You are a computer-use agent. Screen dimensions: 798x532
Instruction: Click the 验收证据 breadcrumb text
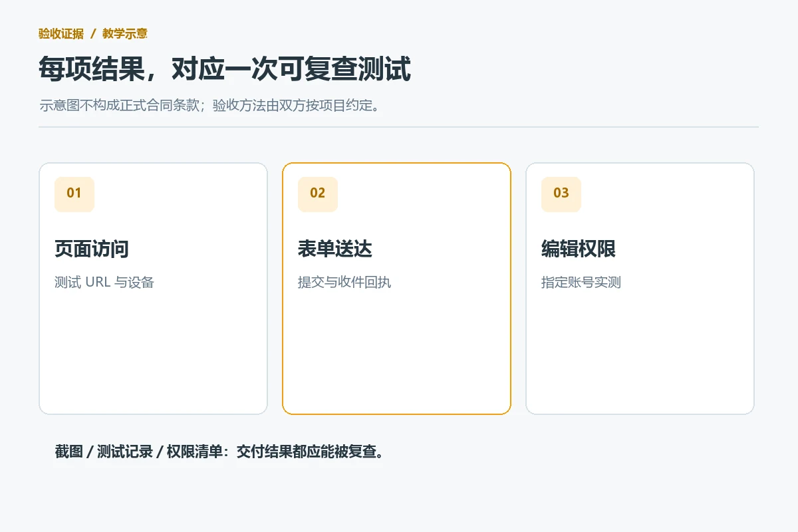point(61,34)
